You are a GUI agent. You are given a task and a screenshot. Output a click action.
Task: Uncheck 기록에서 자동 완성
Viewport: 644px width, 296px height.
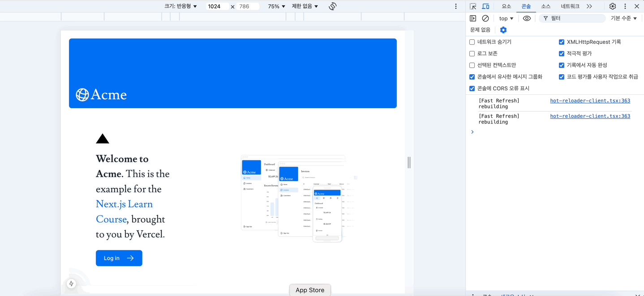562,65
